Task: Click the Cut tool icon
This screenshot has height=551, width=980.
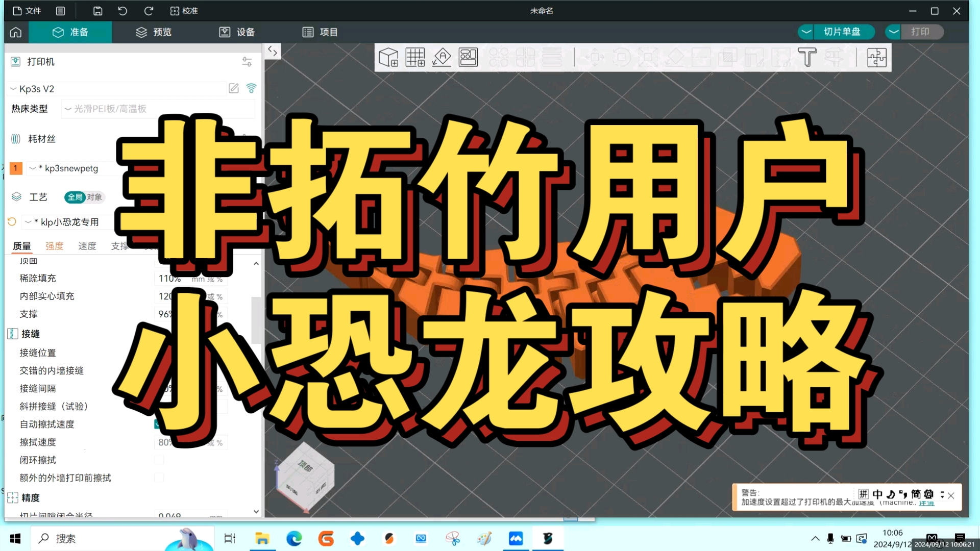Action: point(701,57)
